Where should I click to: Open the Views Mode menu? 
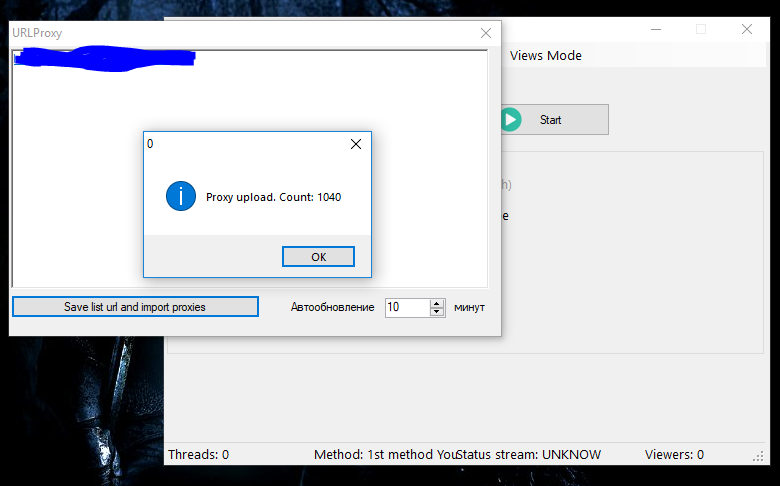coord(545,56)
